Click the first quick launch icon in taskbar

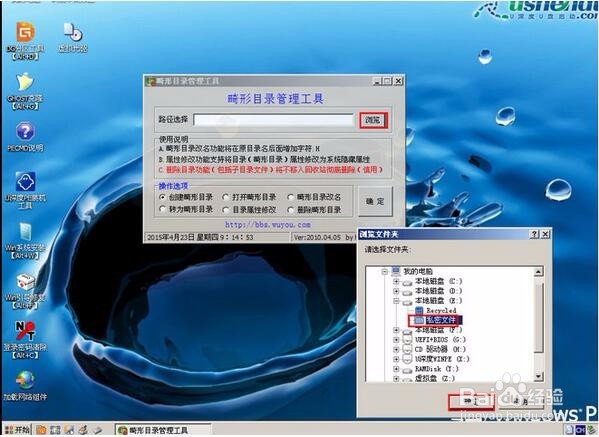tap(41, 430)
